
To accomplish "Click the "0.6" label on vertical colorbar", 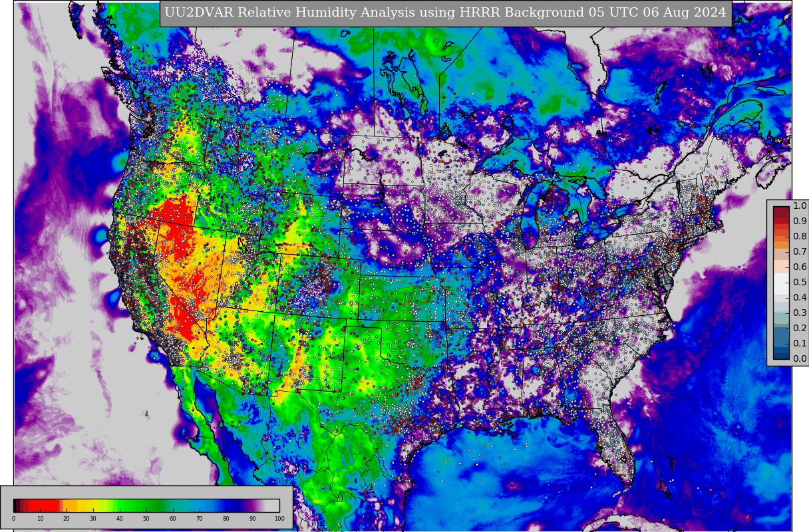I will (x=800, y=267).
